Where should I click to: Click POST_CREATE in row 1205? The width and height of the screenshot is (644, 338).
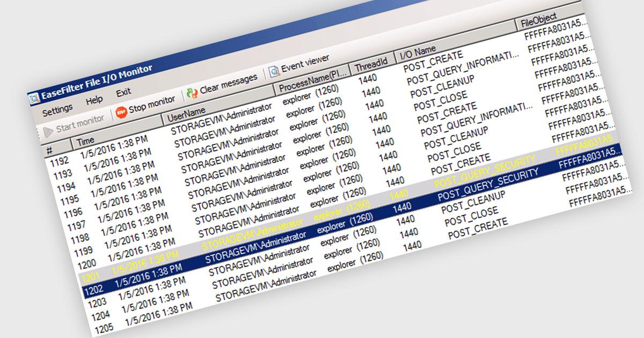point(478,229)
